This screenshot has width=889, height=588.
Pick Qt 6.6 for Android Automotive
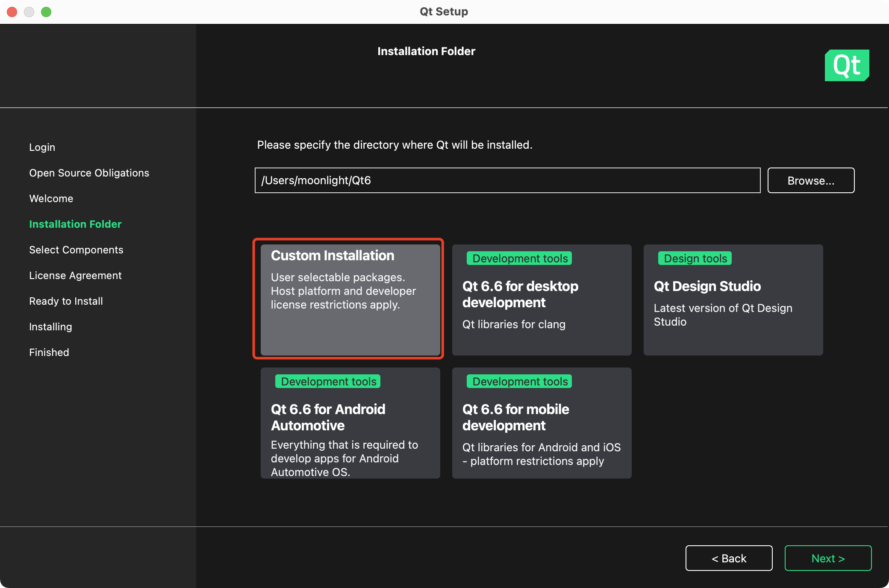click(x=350, y=423)
